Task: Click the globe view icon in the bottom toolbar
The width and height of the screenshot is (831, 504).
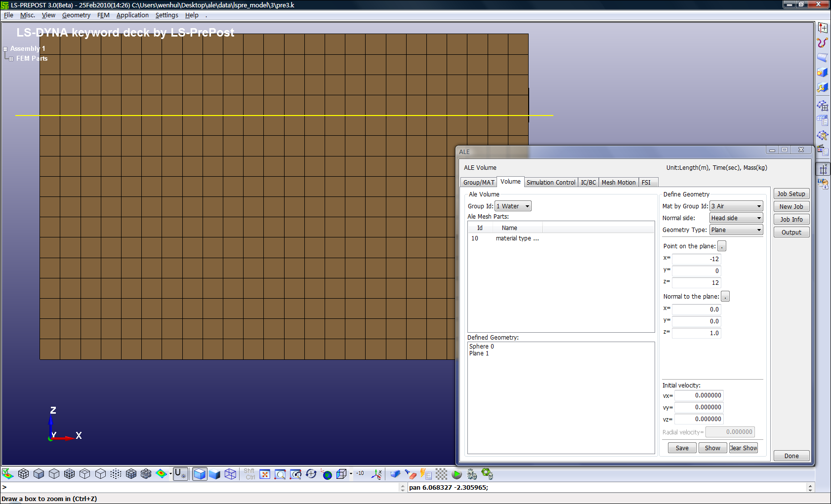Action: pos(327,474)
